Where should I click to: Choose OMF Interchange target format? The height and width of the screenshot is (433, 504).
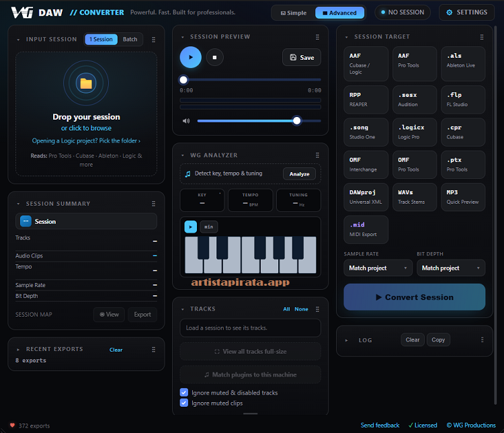366,164
